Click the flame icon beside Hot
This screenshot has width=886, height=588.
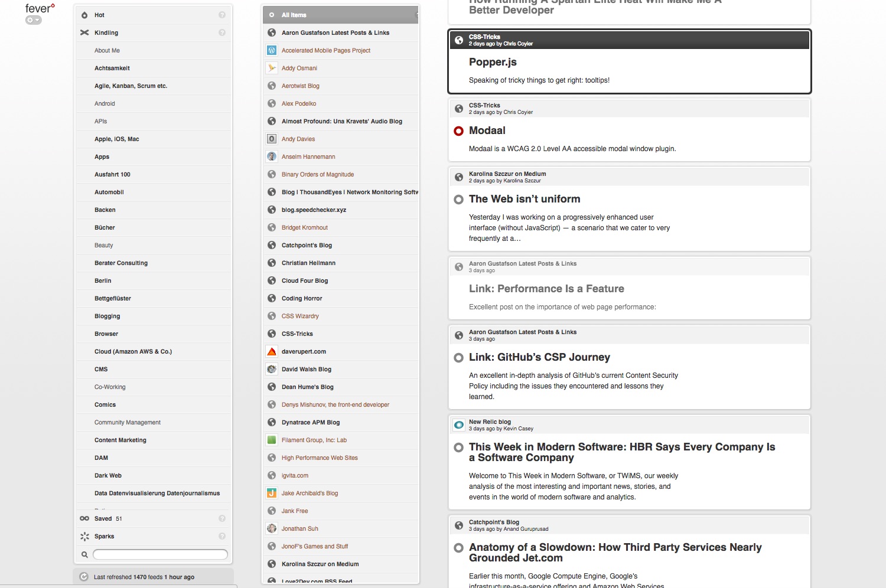click(x=84, y=15)
